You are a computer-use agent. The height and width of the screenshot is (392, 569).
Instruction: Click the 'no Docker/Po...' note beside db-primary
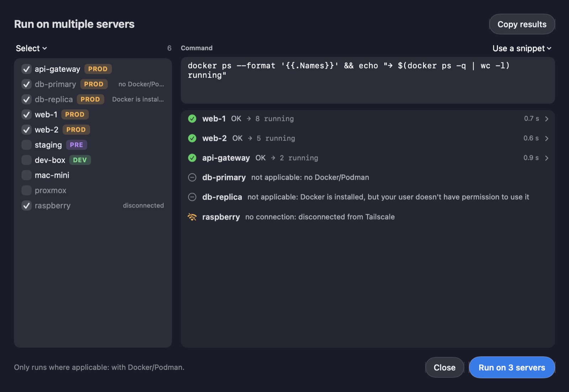141,84
